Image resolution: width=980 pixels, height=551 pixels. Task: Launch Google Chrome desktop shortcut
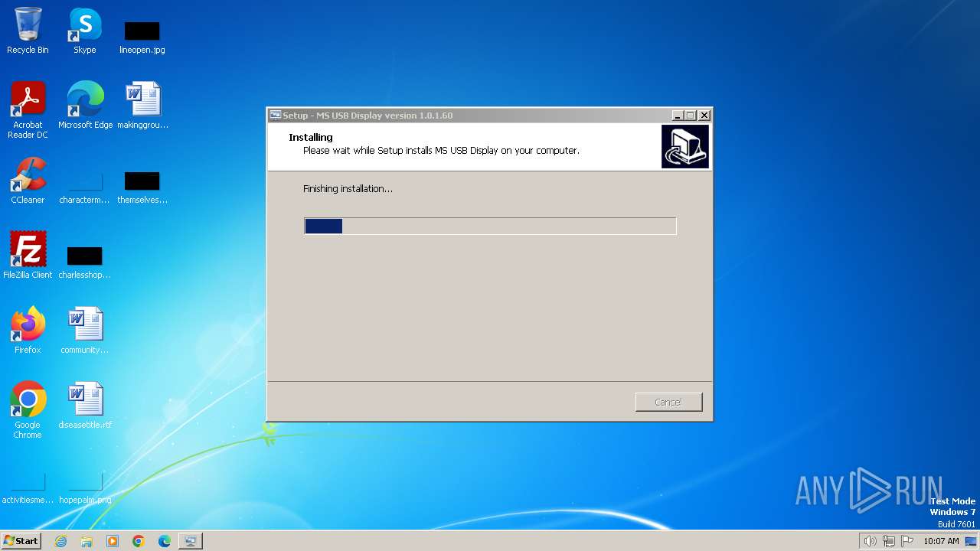pyautogui.click(x=28, y=410)
